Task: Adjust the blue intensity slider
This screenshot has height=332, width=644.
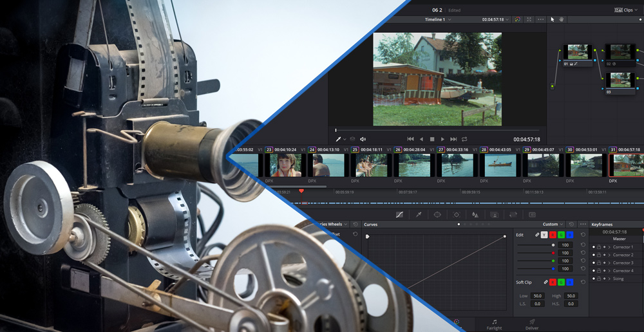Action: [x=536, y=269]
